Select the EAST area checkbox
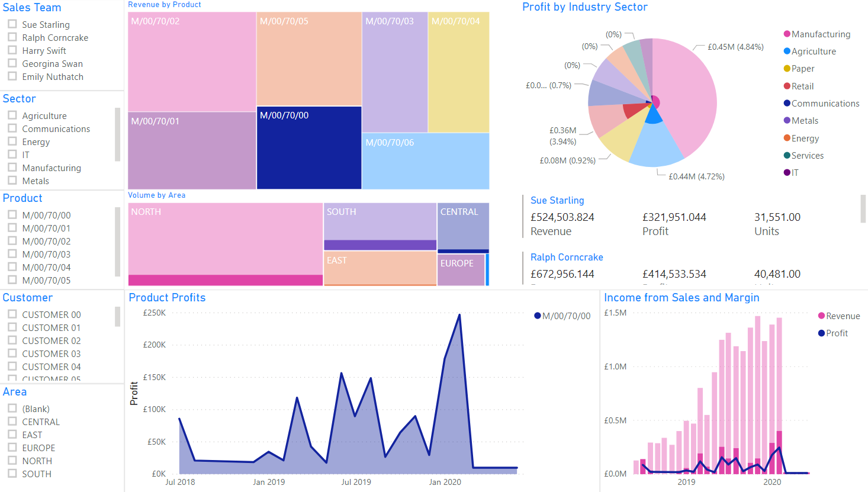Screen dimensions: 868x492 [12, 435]
